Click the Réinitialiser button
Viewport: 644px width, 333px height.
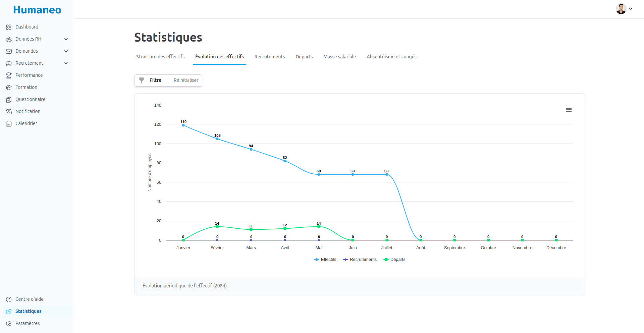click(186, 80)
